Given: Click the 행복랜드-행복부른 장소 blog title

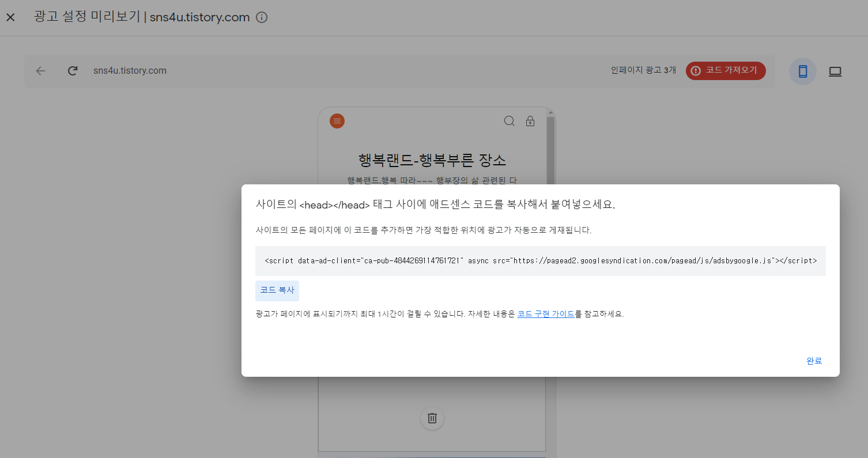Looking at the screenshot, I should [x=432, y=160].
